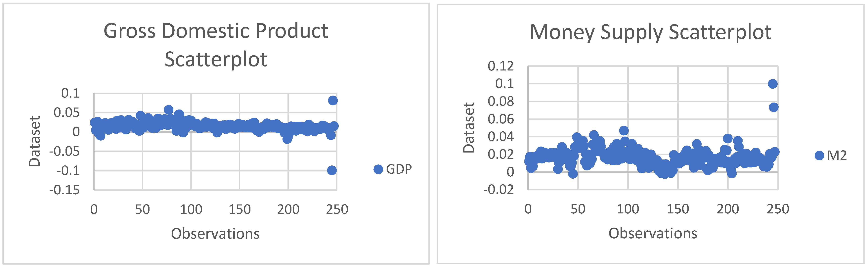Select the lowest GDP outlier near -0.1
Screen dimensions: 868x267
pos(331,170)
